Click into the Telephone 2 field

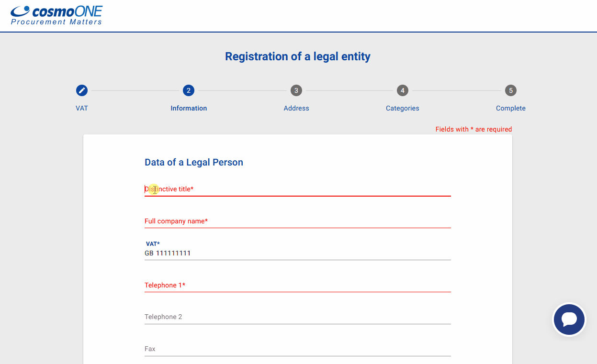(297, 317)
